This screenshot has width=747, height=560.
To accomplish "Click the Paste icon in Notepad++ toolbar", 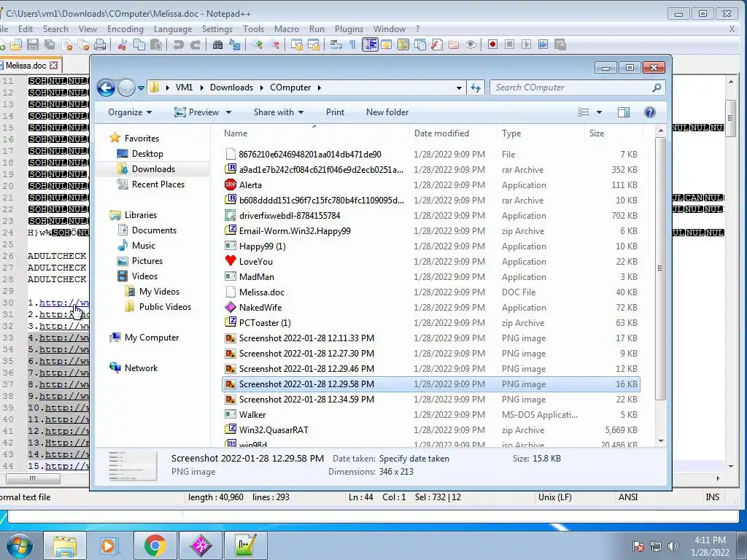I will 156,44.
